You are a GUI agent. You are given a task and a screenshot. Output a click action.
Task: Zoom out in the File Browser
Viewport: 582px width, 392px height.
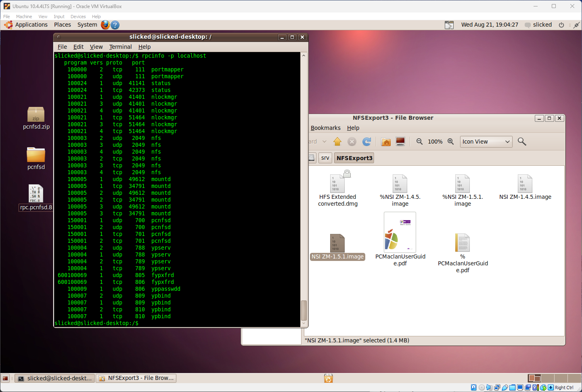pyautogui.click(x=420, y=142)
